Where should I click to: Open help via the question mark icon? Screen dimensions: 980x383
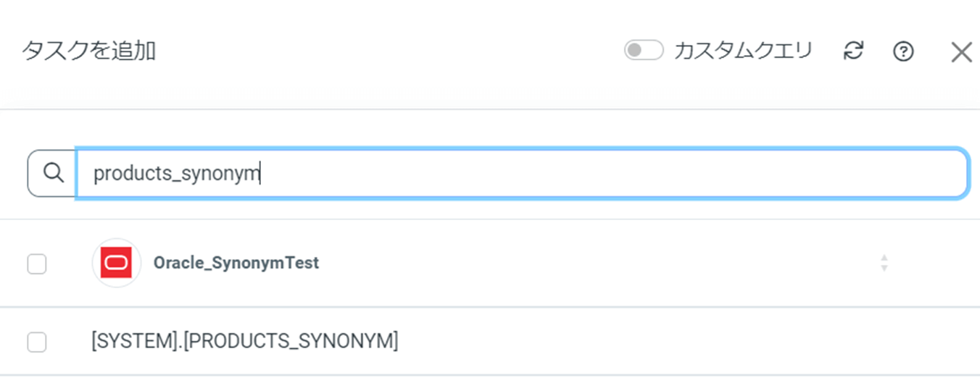click(902, 51)
